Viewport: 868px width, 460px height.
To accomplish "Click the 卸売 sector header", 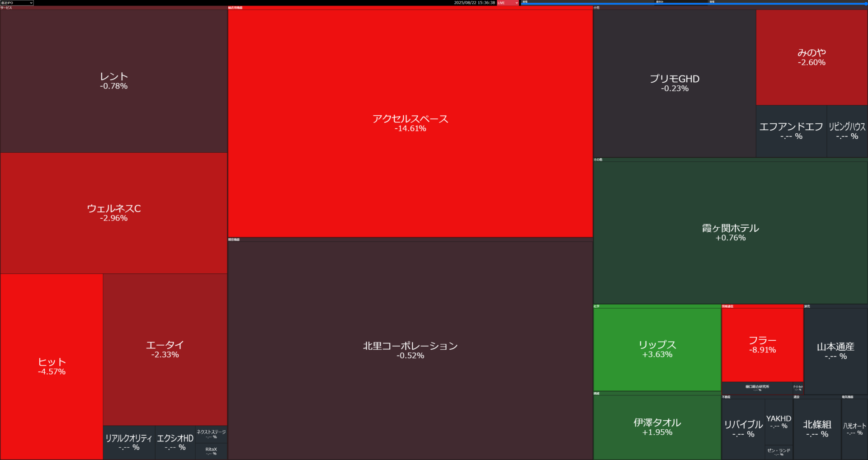I will pos(835,306).
